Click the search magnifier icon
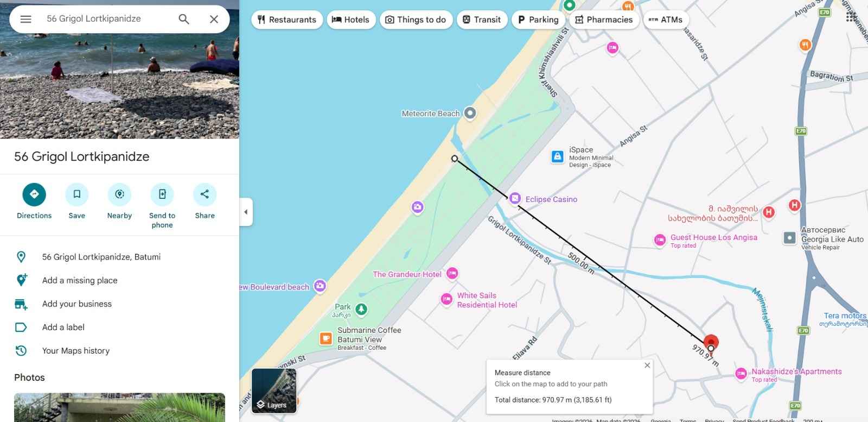This screenshot has width=868, height=422. 184,19
